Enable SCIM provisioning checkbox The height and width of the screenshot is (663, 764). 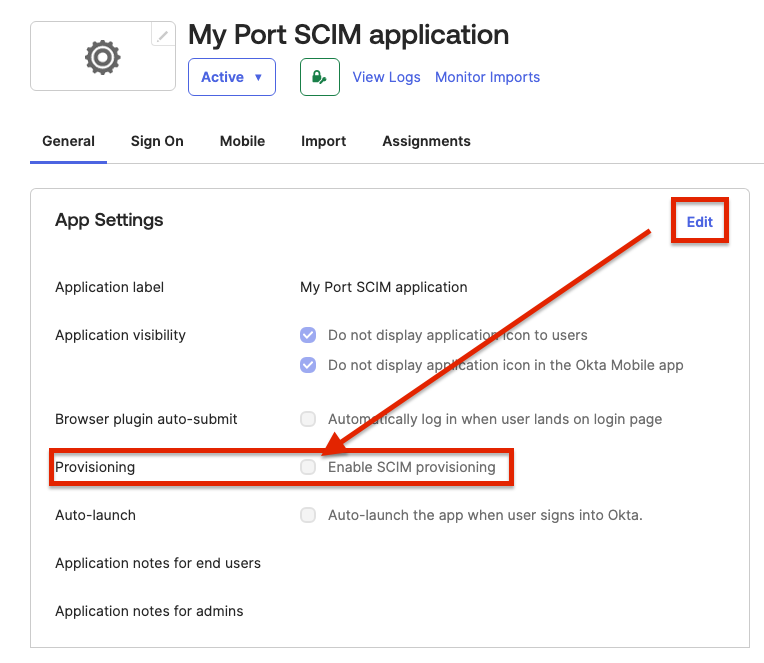[308, 467]
